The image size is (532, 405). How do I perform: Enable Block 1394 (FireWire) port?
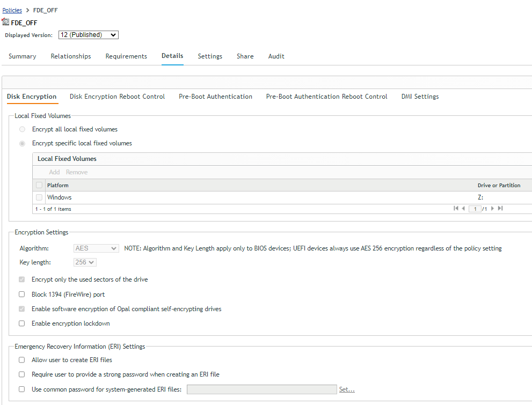coord(21,294)
